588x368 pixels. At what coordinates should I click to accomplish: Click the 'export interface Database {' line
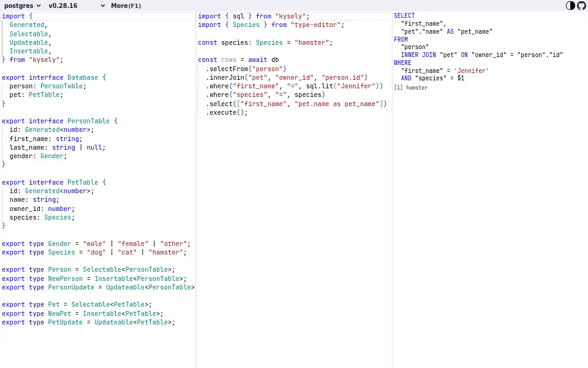pos(54,77)
